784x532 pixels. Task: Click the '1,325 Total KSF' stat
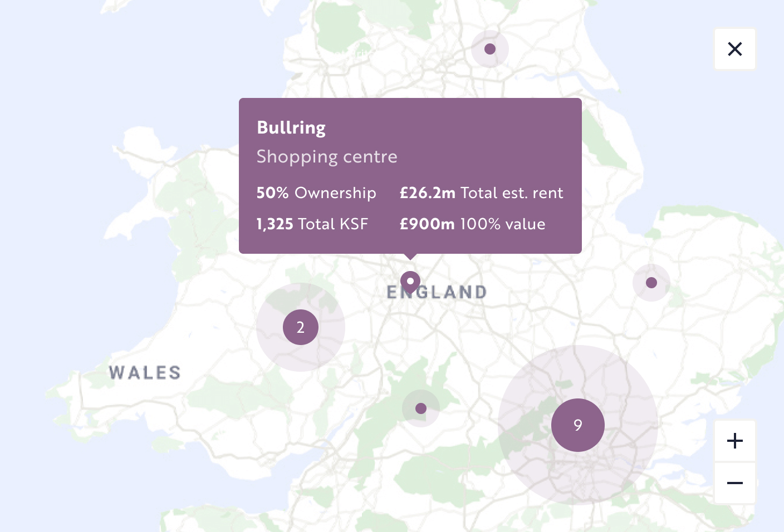[312, 224]
